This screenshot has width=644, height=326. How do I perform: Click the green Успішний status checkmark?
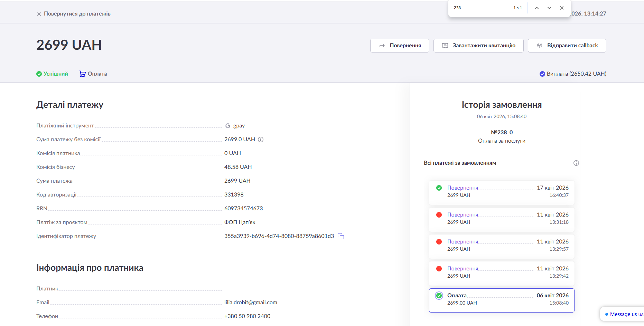(39, 74)
